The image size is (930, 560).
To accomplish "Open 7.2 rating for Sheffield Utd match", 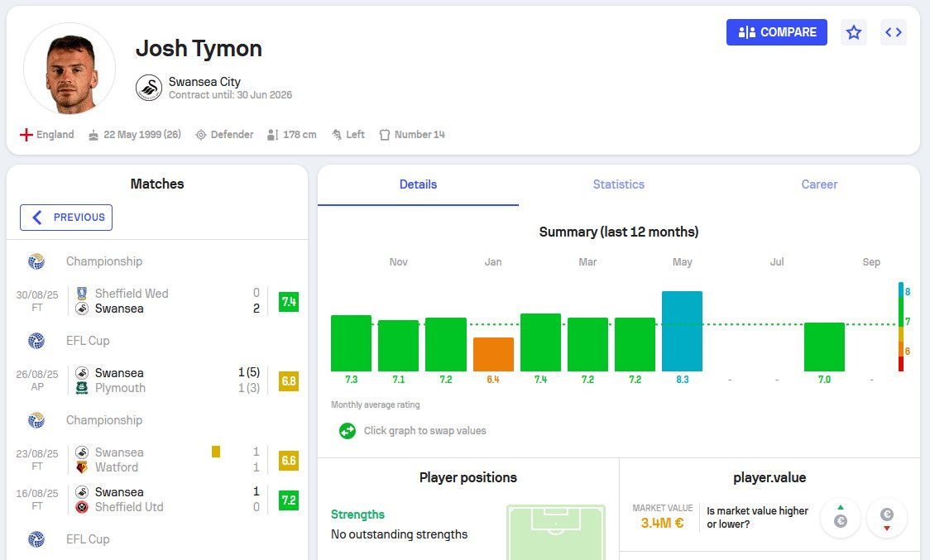I will (289, 500).
